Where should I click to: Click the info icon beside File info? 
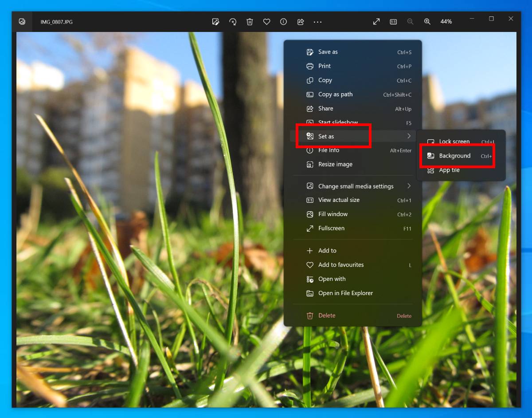[x=310, y=150]
